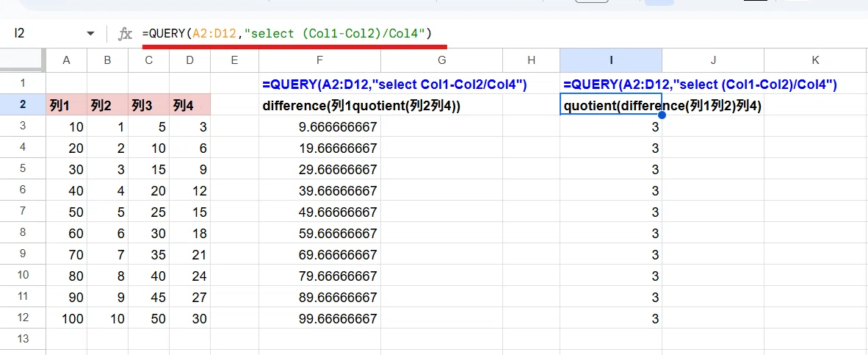Click cell B9 with value 7

[107, 255]
